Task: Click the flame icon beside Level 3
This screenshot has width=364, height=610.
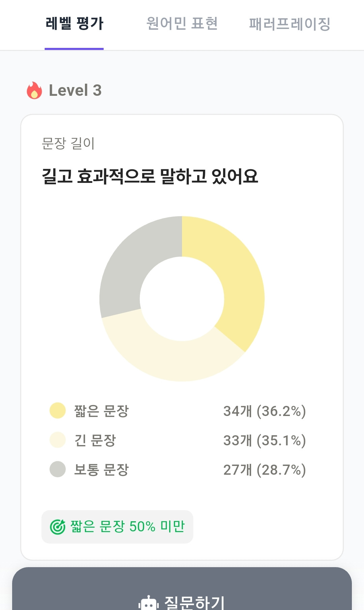Action: coord(34,90)
